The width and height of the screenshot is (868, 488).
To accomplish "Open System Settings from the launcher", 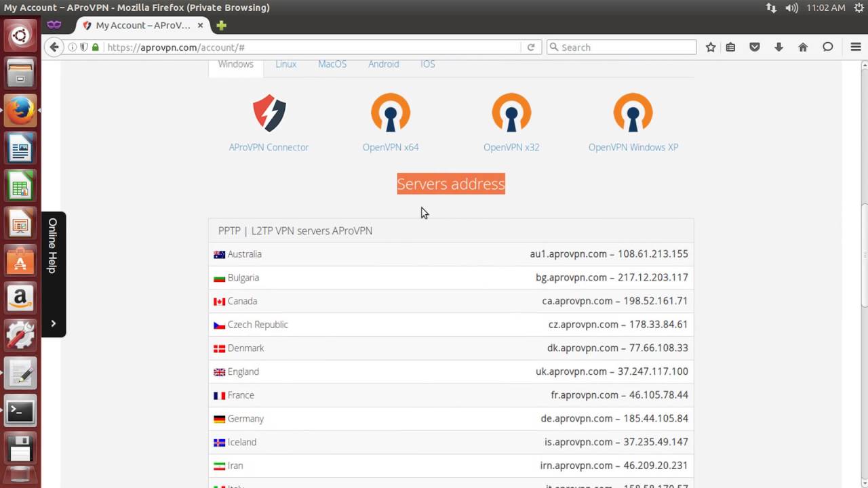I will (20, 335).
